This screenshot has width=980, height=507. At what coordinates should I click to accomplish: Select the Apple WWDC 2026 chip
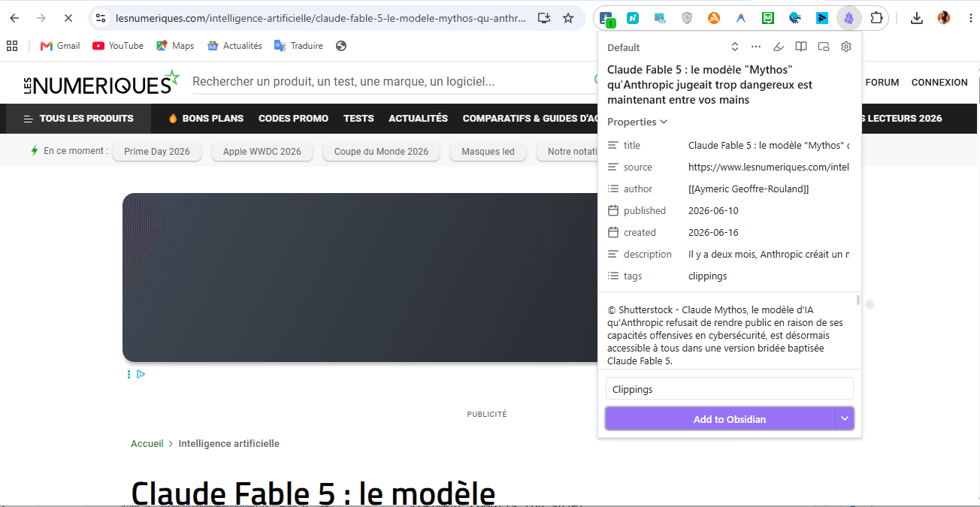pos(262,152)
